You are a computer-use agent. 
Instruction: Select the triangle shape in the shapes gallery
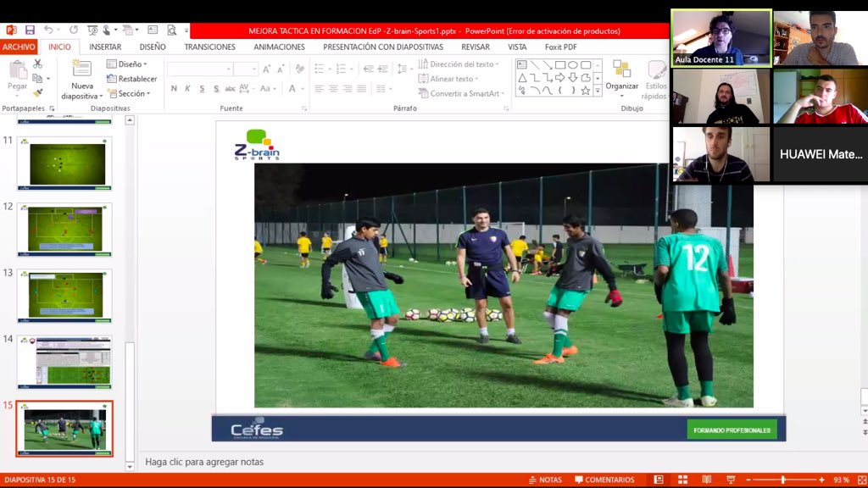point(522,78)
